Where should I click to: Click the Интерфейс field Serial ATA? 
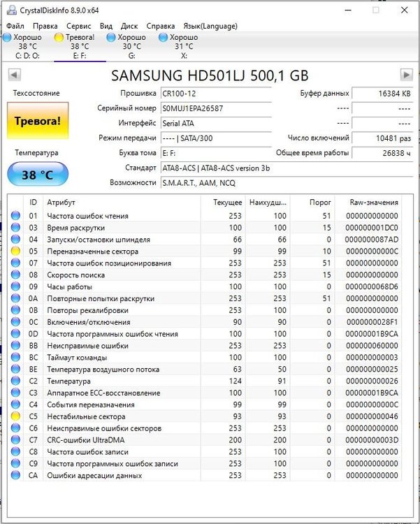(x=216, y=123)
